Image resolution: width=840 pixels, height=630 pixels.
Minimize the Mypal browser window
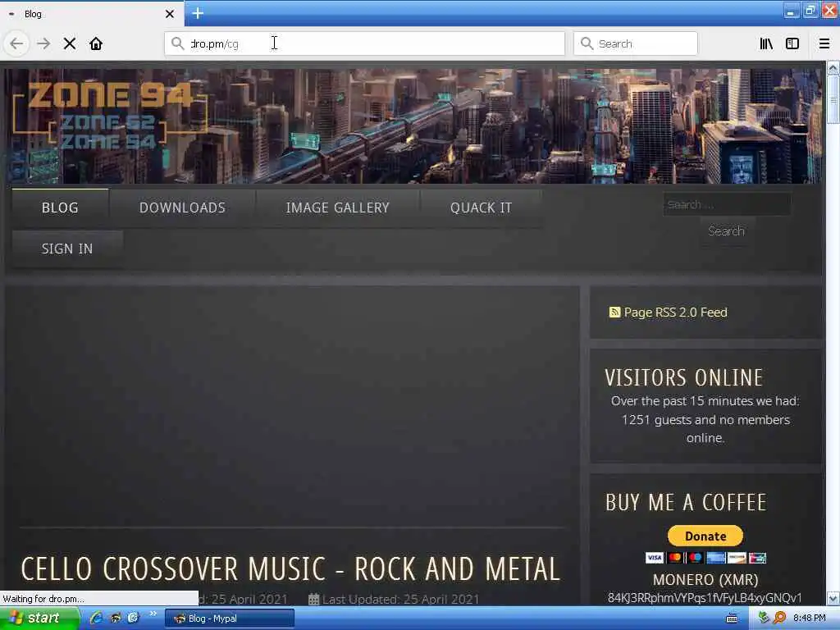tap(792, 11)
